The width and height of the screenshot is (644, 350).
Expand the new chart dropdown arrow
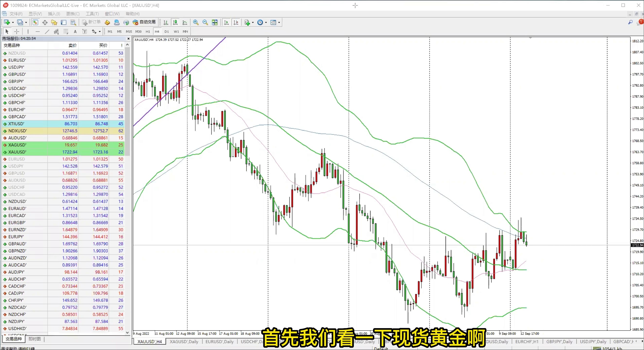[13, 23]
